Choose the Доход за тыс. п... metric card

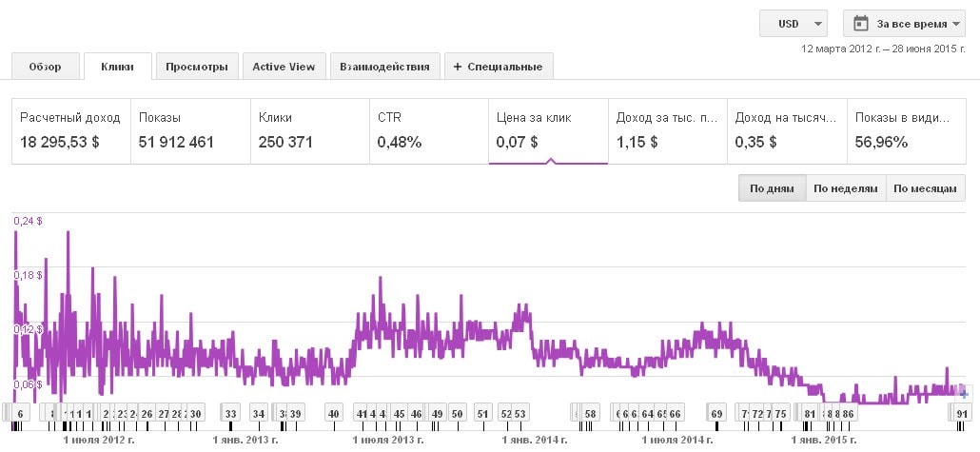[668, 130]
